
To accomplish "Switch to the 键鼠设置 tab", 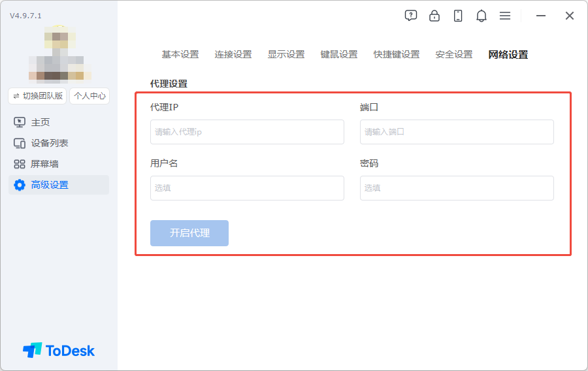I will (339, 54).
